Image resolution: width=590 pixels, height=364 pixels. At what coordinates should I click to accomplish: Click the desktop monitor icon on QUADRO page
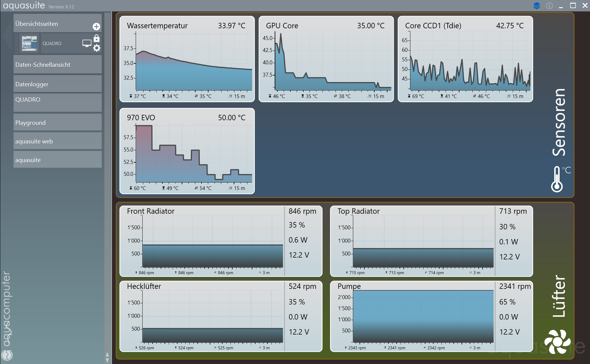pyautogui.click(x=87, y=43)
